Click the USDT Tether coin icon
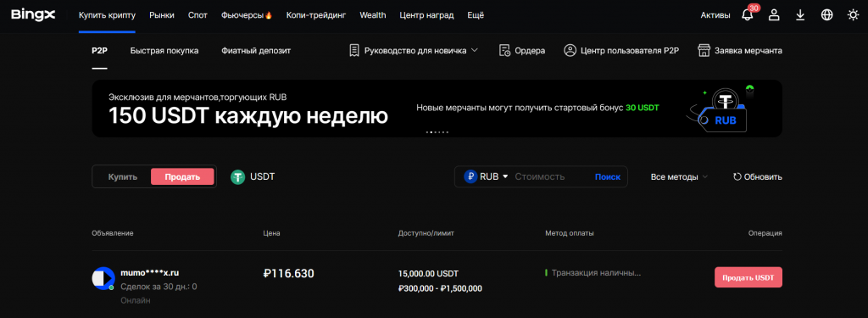 point(238,176)
